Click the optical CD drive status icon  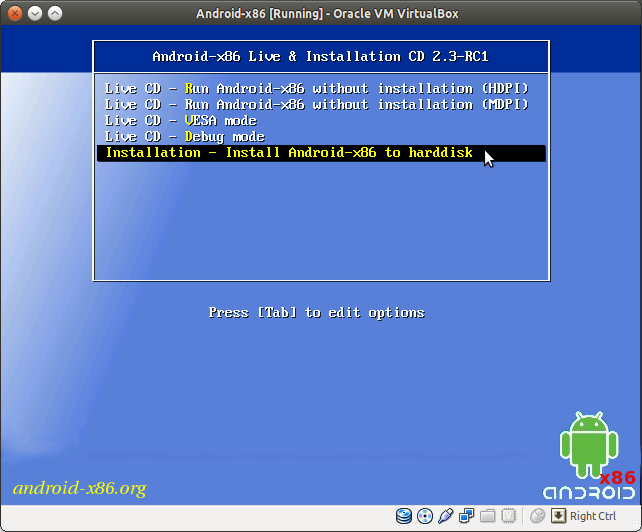pos(425,516)
